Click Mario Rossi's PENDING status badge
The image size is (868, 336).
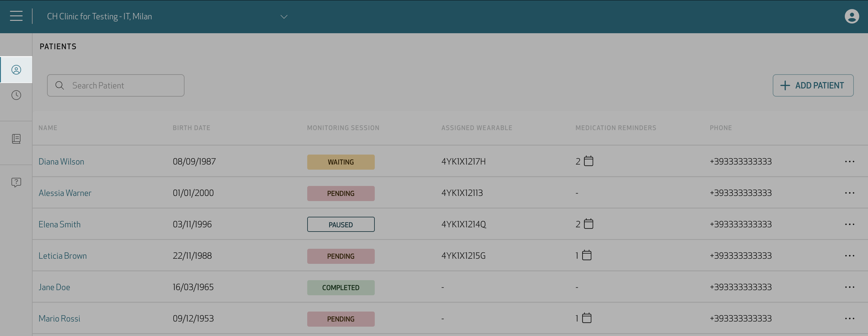[x=341, y=319]
